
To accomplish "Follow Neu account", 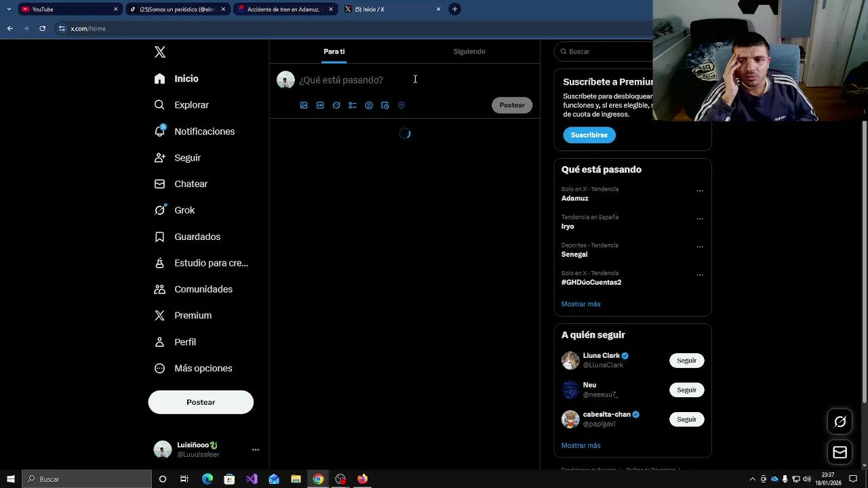I will 686,390.
